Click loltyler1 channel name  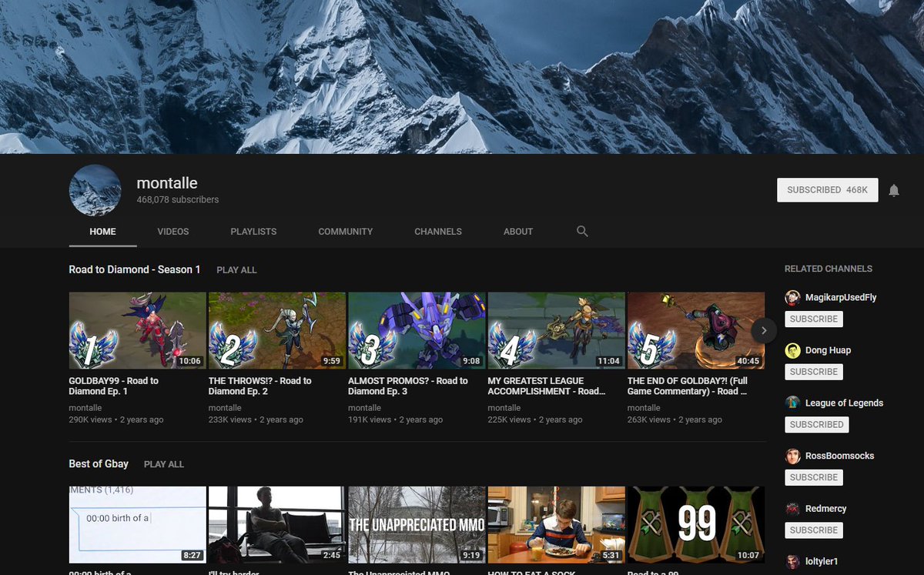pos(822,561)
